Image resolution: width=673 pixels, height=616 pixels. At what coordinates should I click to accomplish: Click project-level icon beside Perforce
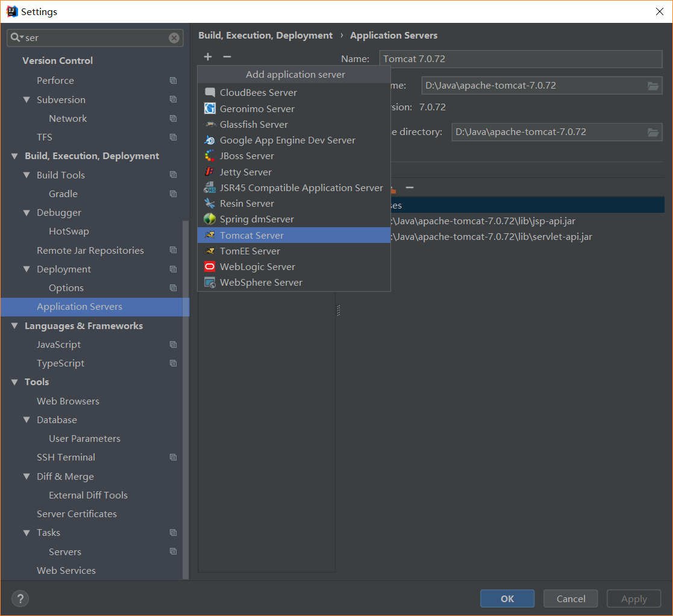173,81
